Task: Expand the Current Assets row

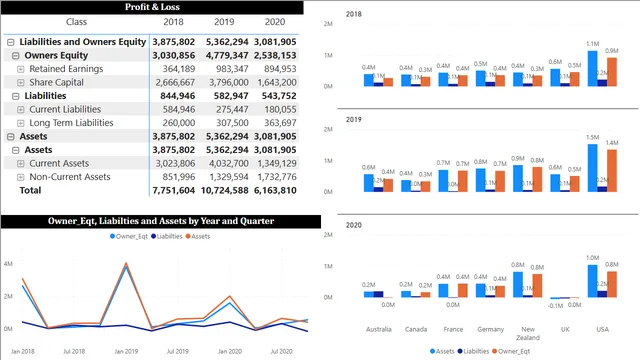Action: coord(20,163)
